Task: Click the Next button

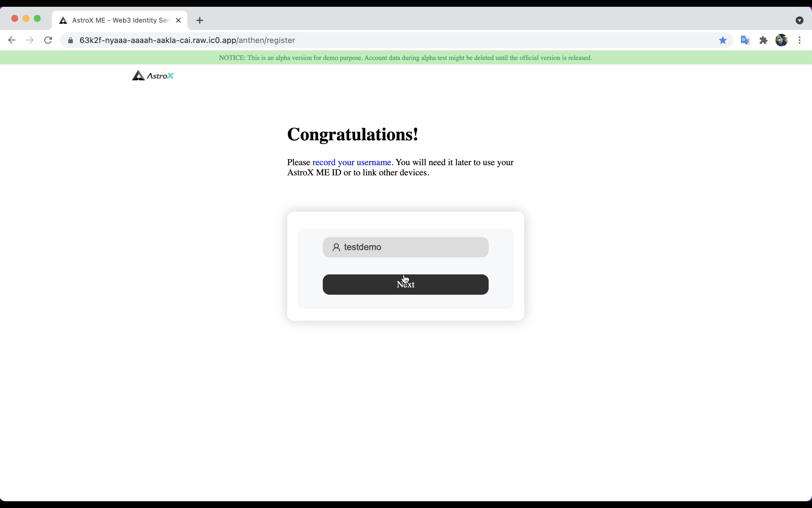Action: pos(405,284)
